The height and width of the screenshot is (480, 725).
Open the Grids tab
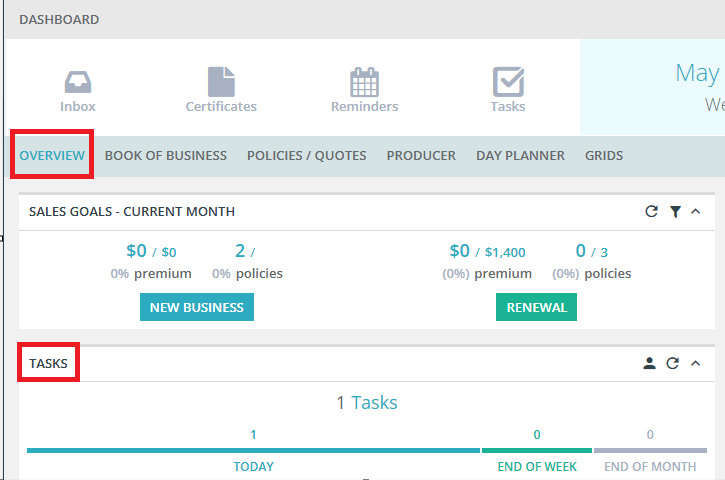(604, 155)
